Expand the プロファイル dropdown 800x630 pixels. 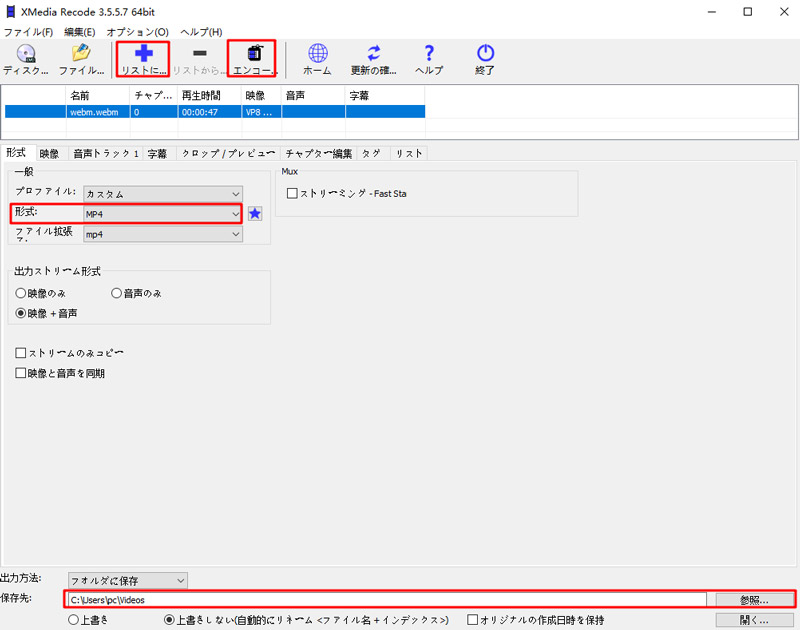click(163, 193)
